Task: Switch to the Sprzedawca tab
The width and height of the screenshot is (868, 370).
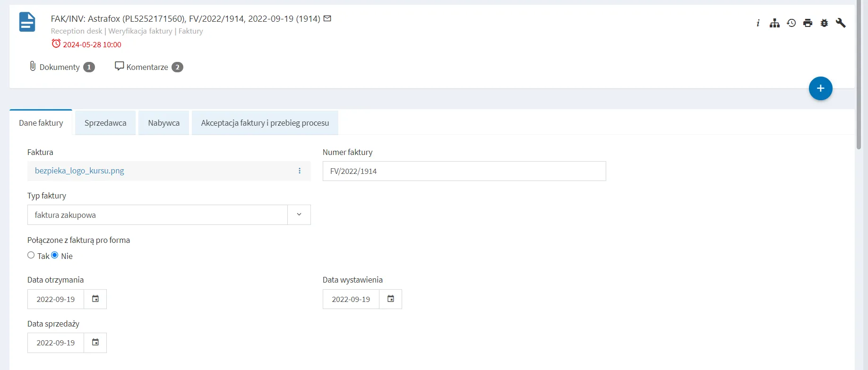Action: pyautogui.click(x=105, y=123)
